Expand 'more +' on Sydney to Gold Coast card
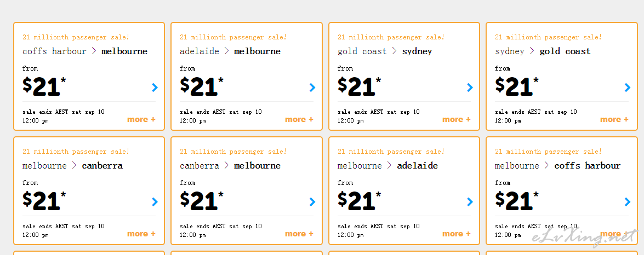 (x=614, y=119)
